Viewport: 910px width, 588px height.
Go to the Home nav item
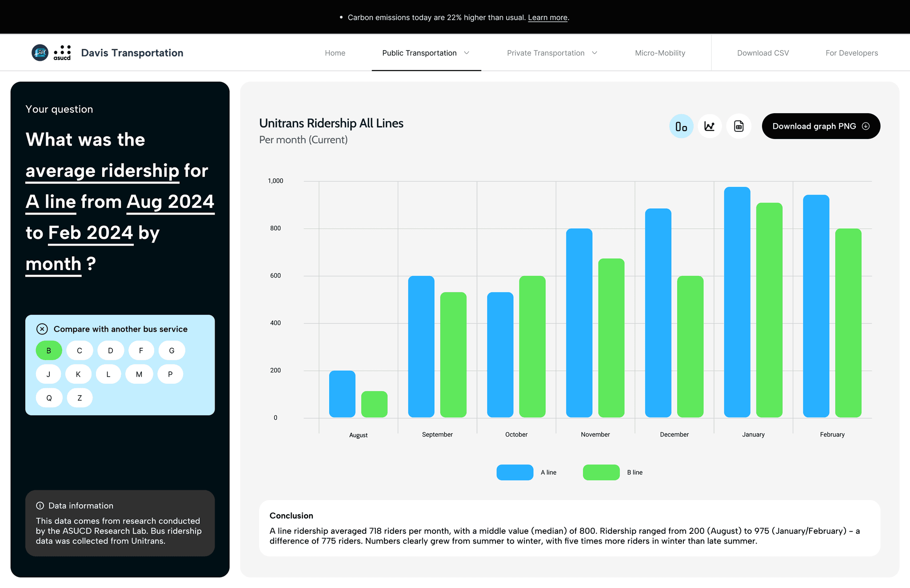[335, 53]
